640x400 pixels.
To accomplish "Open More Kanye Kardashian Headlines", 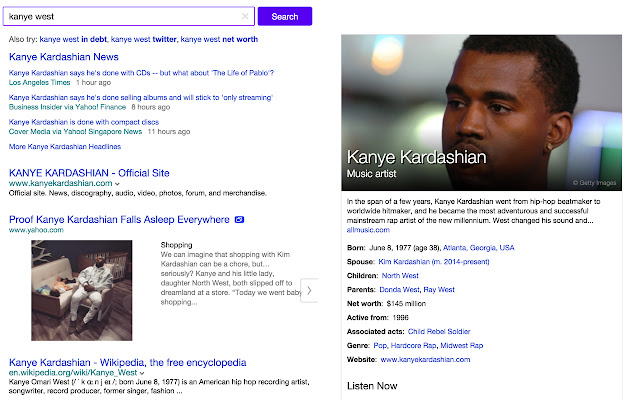I will pyautogui.click(x=64, y=146).
